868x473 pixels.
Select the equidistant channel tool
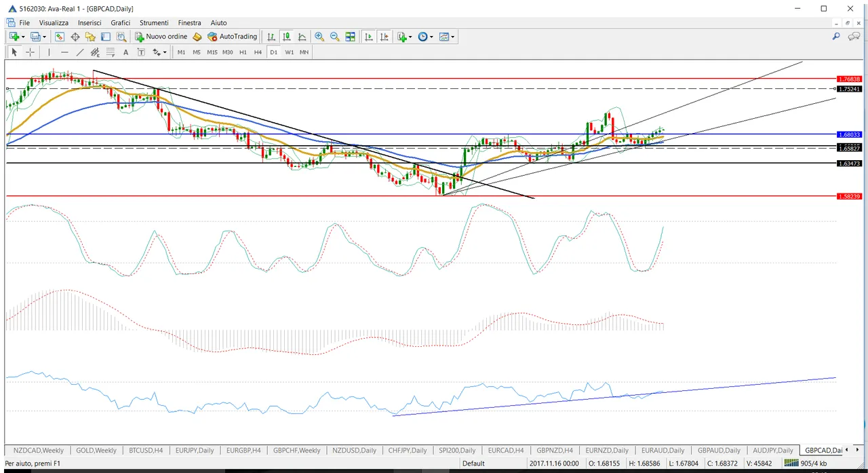pos(95,52)
